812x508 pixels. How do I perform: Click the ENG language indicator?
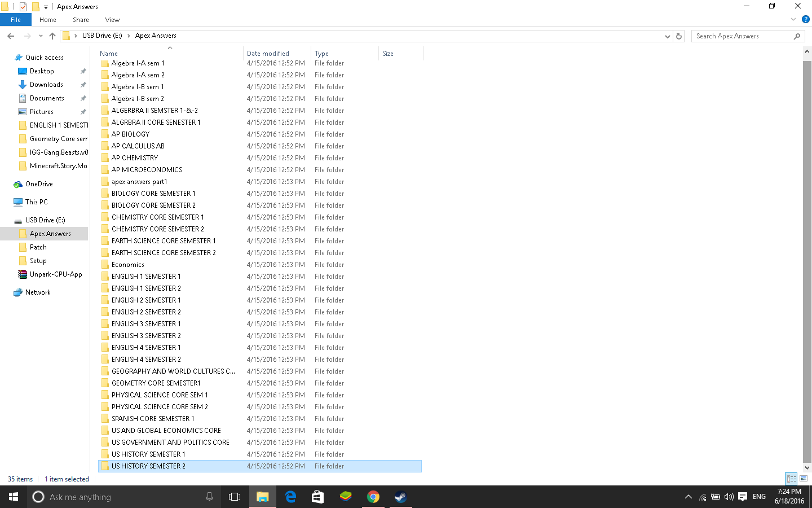tap(759, 497)
